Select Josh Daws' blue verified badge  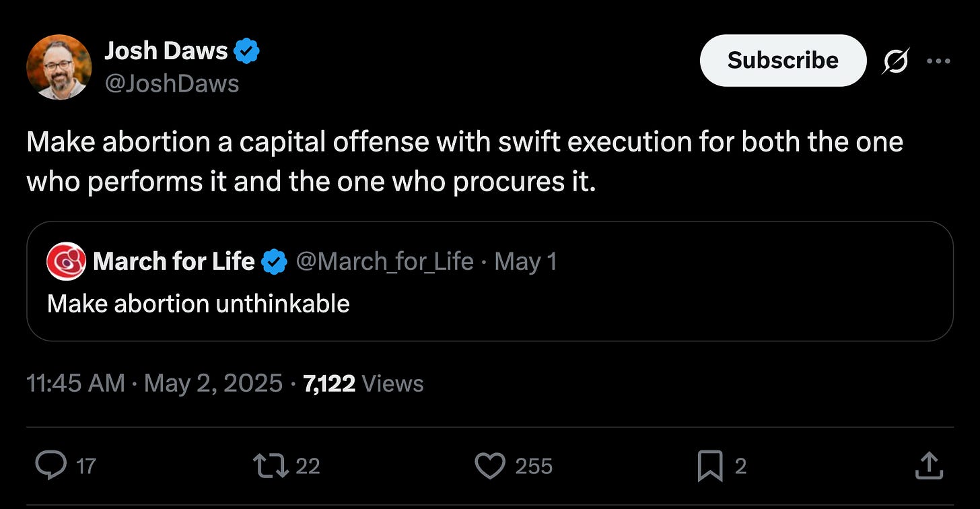[248, 50]
